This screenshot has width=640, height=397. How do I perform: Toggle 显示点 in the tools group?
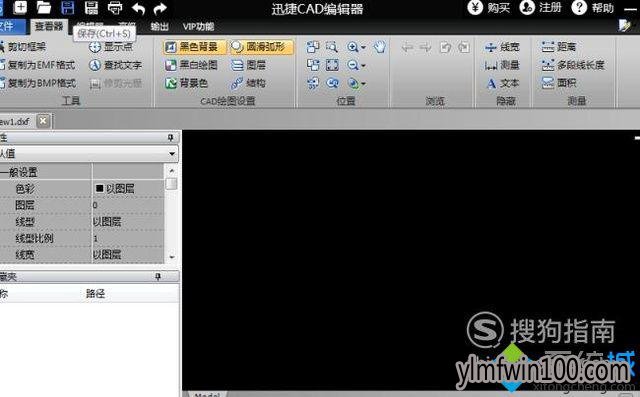111,47
